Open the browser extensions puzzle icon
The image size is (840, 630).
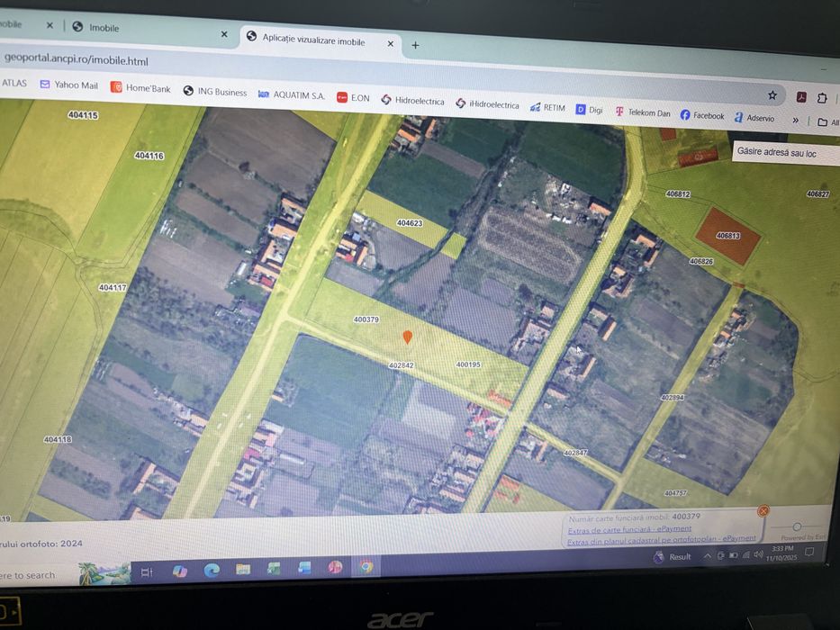click(x=822, y=98)
